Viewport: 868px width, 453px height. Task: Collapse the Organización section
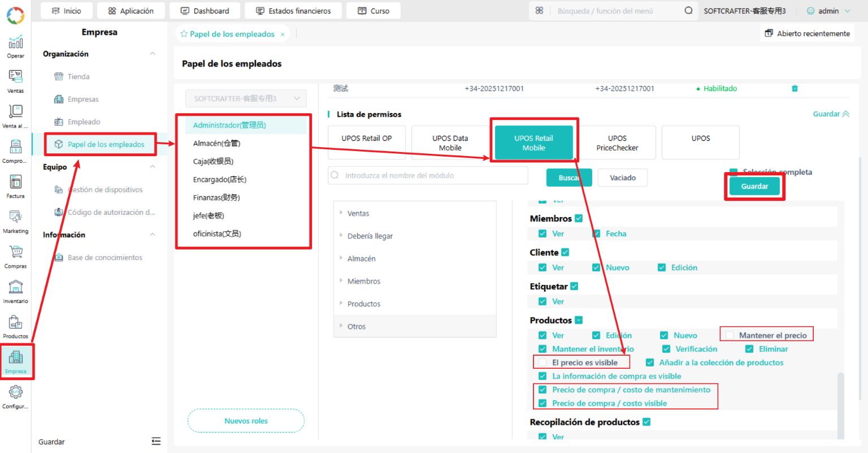153,54
